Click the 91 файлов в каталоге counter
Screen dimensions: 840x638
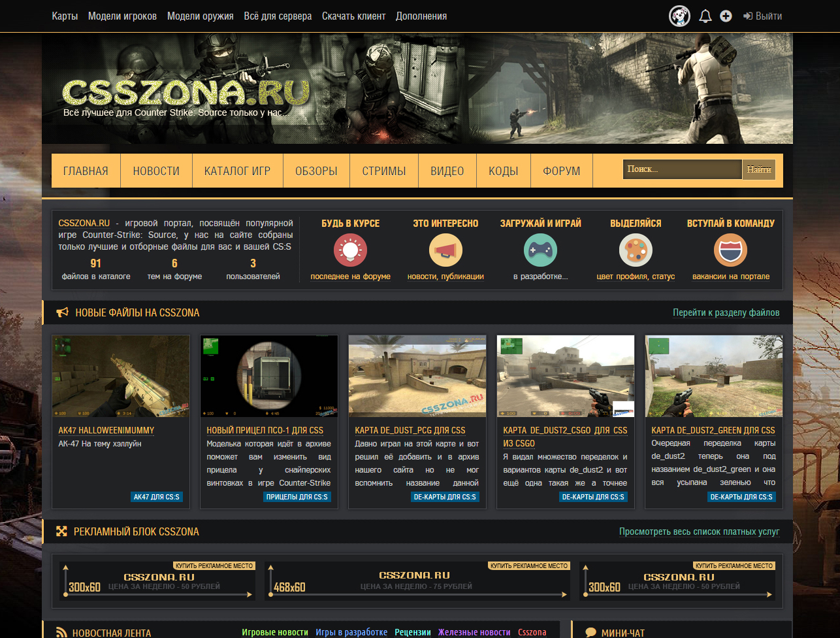[96, 269]
